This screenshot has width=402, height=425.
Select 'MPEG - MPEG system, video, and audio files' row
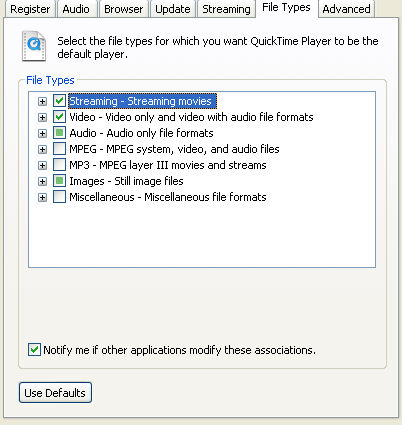(174, 149)
